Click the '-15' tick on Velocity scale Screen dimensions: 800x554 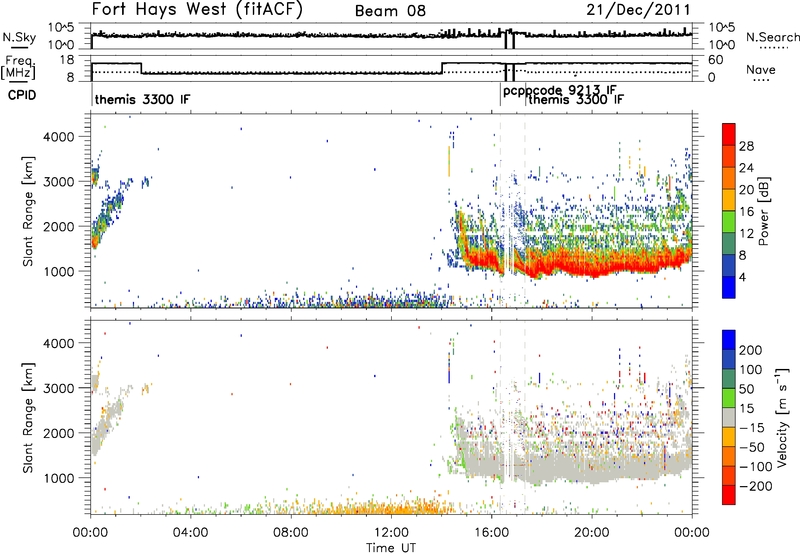752,427
